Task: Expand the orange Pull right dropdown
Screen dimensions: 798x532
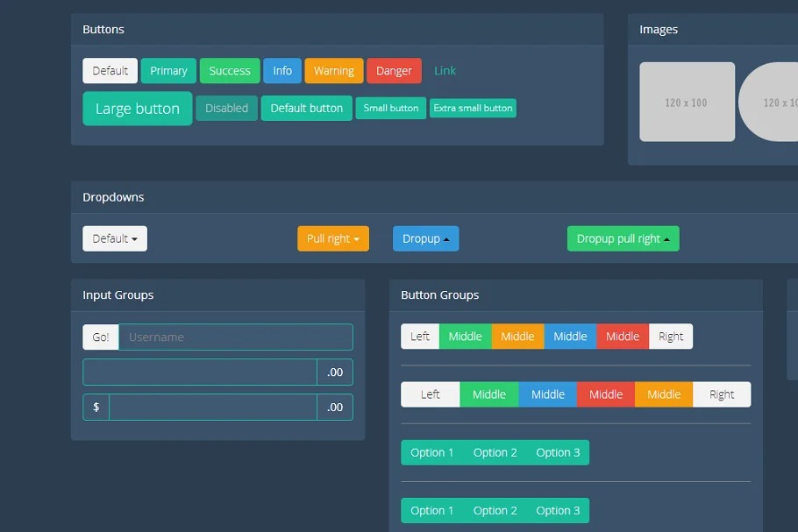Action: tap(332, 238)
